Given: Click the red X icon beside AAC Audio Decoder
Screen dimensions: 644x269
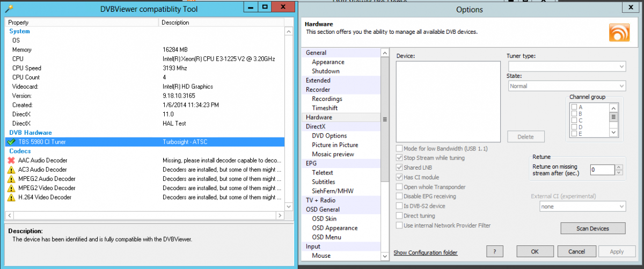Looking at the screenshot, I should (11, 160).
